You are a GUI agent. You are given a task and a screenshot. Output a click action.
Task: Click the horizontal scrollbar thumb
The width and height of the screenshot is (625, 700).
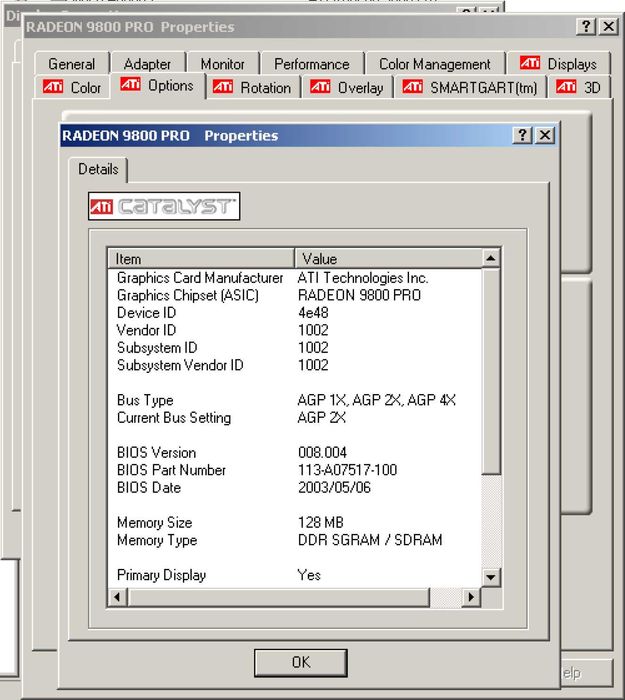[279, 597]
